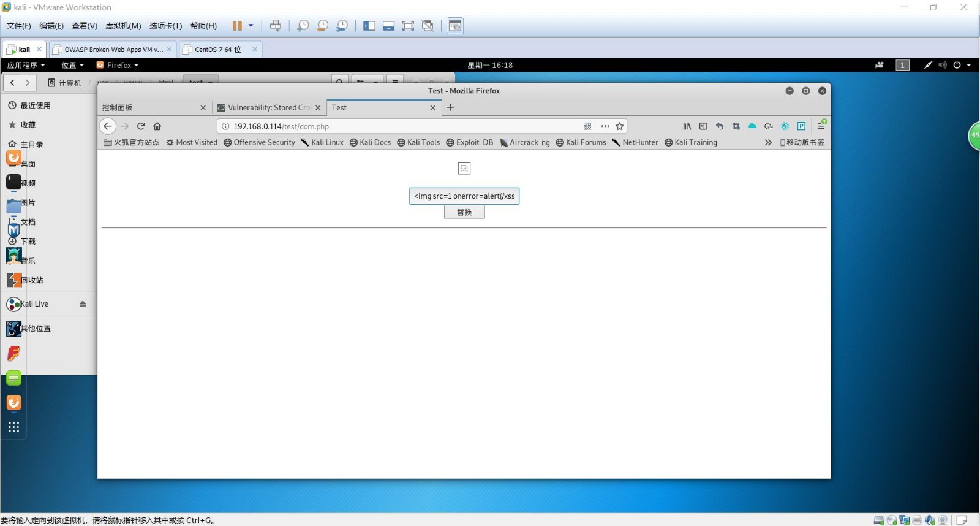Screen dimensions: 980x526
Task: Open the Firefox library icon
Action: click(687, 126)
